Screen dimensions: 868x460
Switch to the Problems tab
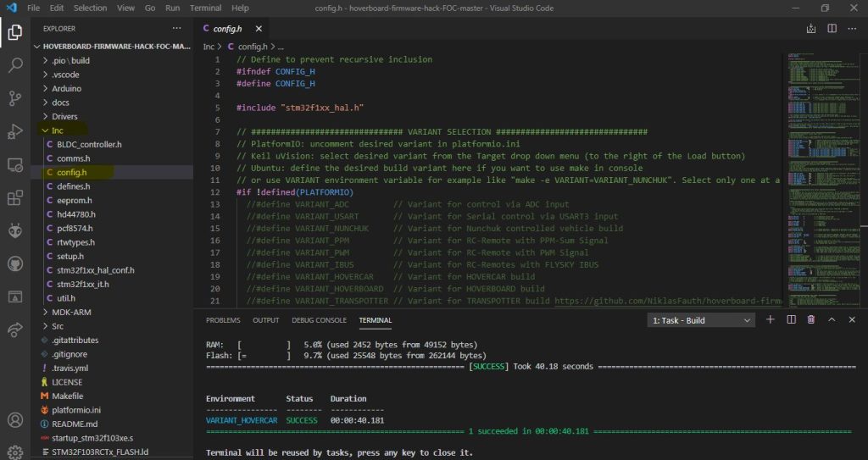[x=223, y=320]
